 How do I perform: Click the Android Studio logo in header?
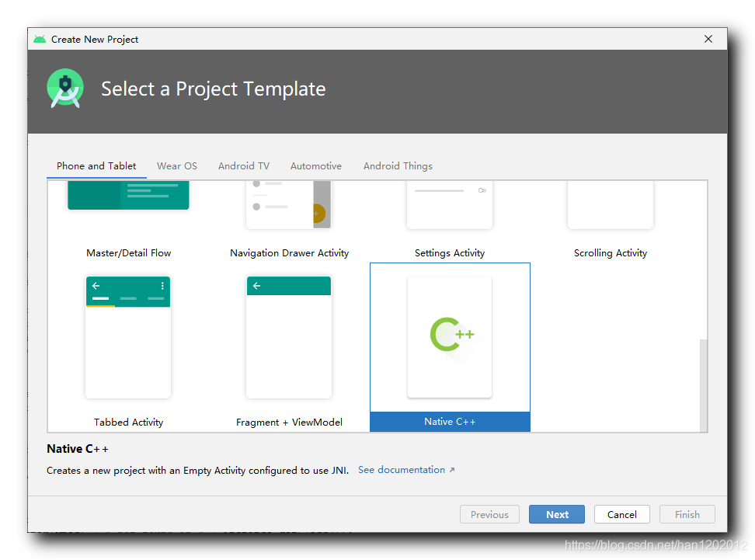pos(65,88)
